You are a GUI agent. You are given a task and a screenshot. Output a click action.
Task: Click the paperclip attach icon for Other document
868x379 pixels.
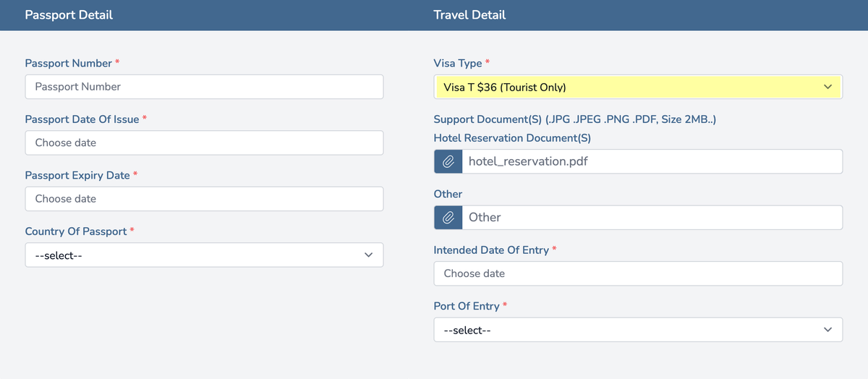click(448, 217)
